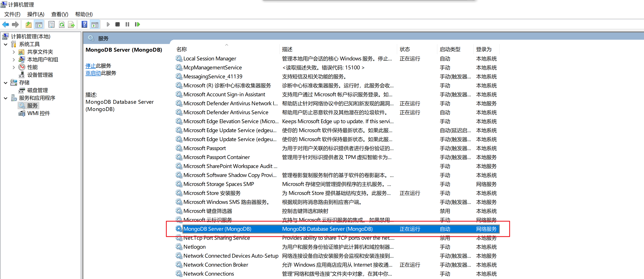Screen dimensions: 644x279
Task: Click the 重启动 service link
Action: click(93, 73)
